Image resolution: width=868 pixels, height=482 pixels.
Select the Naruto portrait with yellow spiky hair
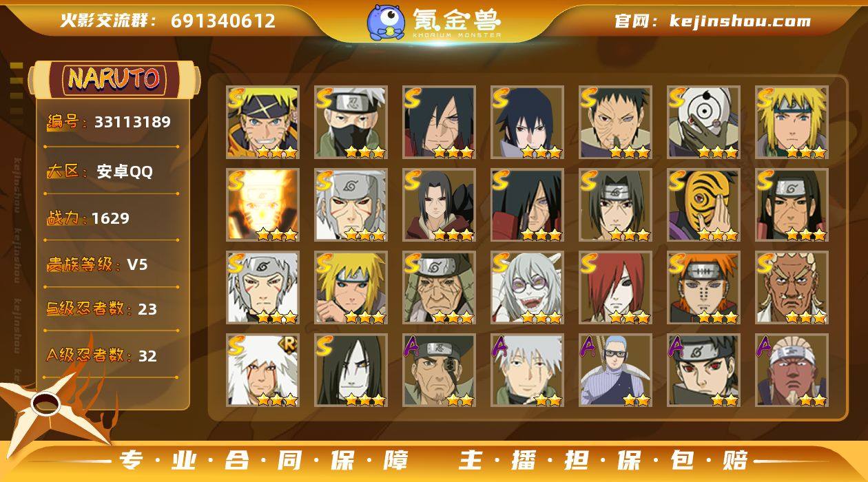coord(262,123)
